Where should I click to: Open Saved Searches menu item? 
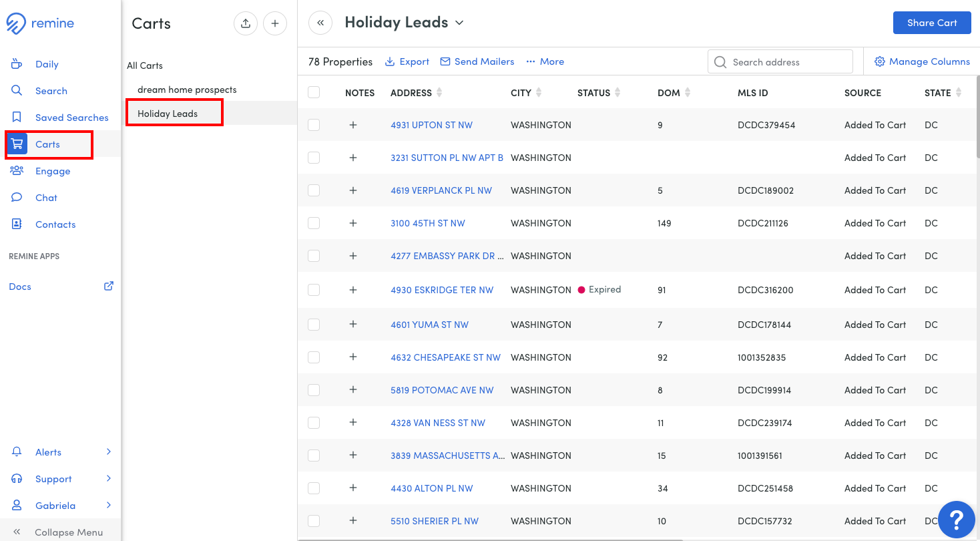coord(72,118)
